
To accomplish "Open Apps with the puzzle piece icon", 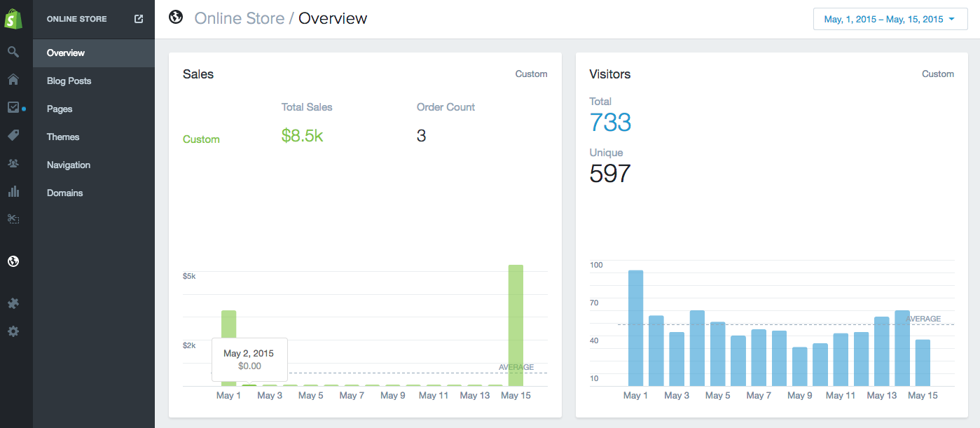I will coord(14,303).
